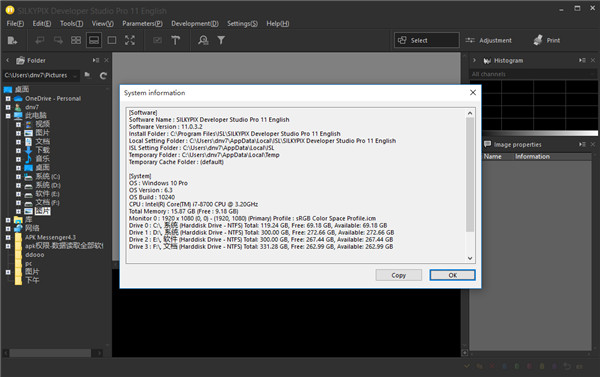Image resolution: width=600 pixels, height=377 pixels.
Task: Open the View menu
Action: click(103, 23)
